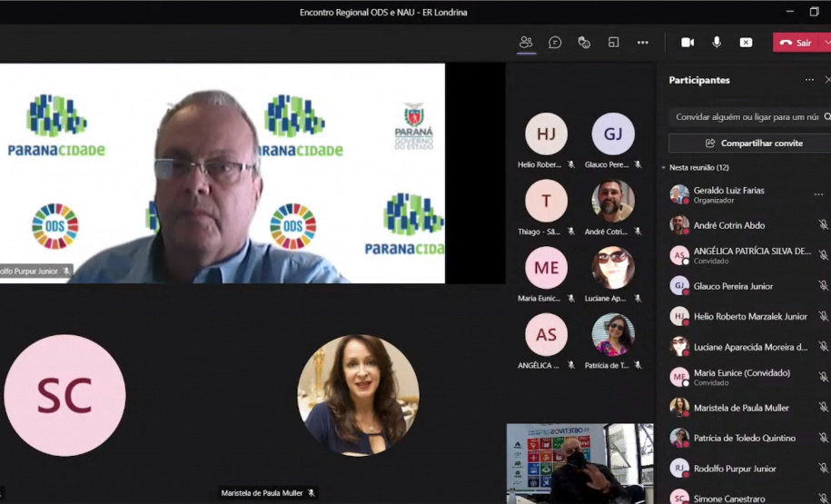Expand the Sair leave options arrow
The width and height of the screenshot is (831, 504).
pos(826,43)
